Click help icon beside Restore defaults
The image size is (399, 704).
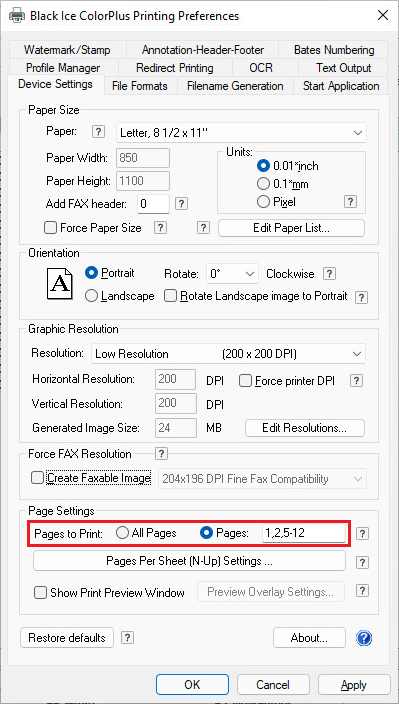tap(128, 638)
